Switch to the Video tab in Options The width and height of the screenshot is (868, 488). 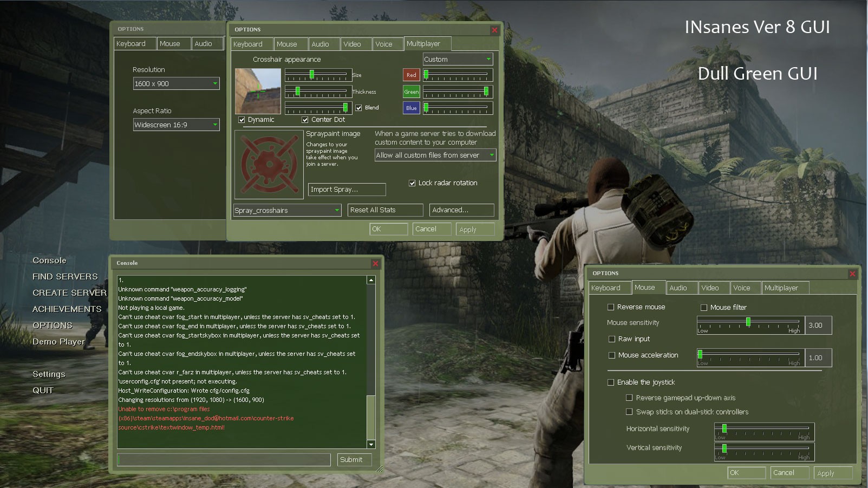[x=355, y=44]
